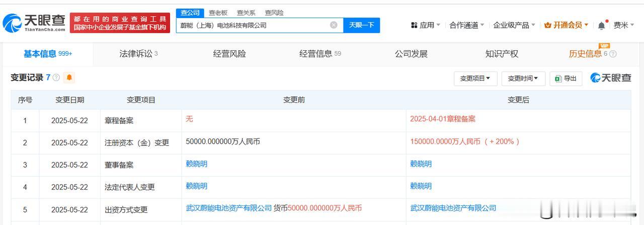Select the 知识产权 tab
644x225 pixels.
coord(502,54)
